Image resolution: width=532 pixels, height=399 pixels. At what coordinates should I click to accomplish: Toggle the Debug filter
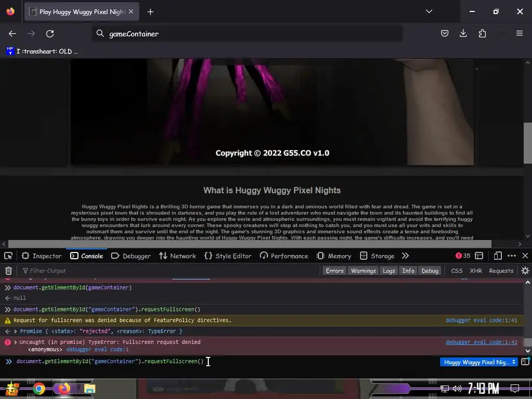(x=430, y=271)
